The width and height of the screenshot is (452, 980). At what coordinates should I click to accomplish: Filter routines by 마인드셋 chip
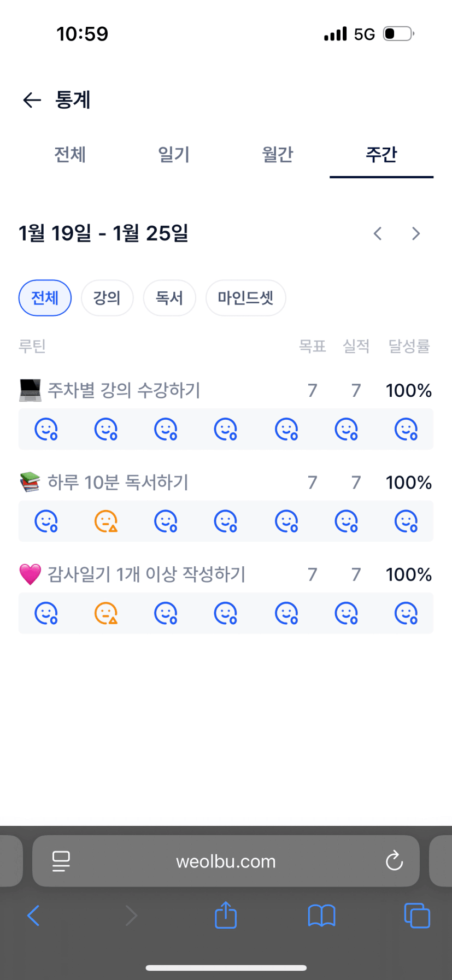click(245, 298)
